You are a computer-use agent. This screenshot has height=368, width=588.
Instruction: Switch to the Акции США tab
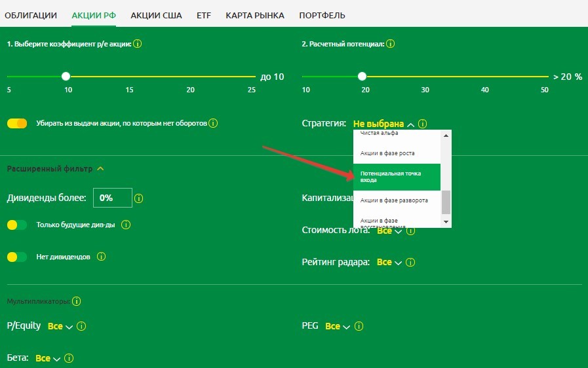156,15
